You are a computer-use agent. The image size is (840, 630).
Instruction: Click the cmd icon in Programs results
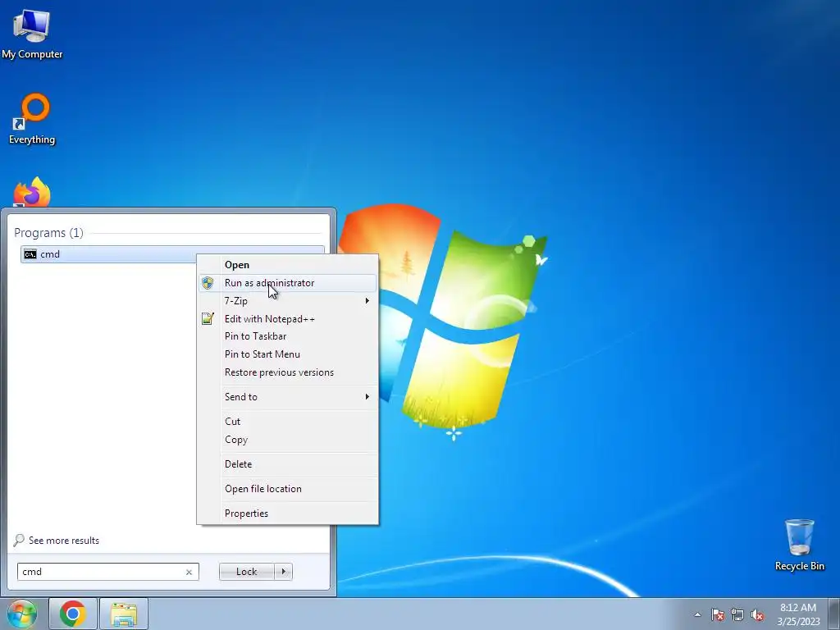pyautogui.click(x=30, y=254)
